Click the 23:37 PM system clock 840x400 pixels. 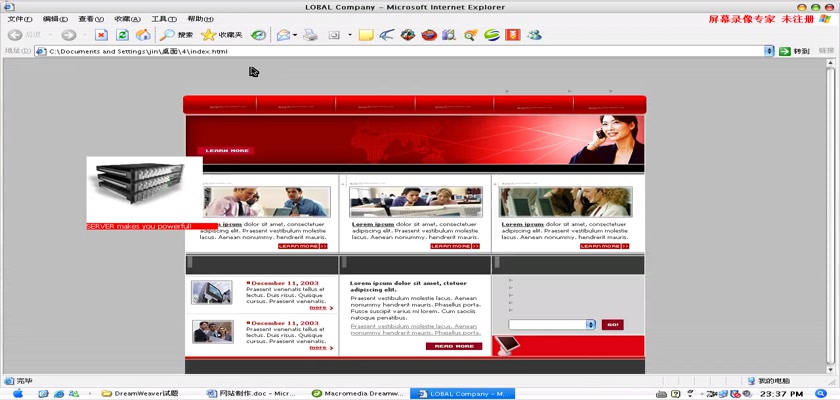click(x=784, y=394)
